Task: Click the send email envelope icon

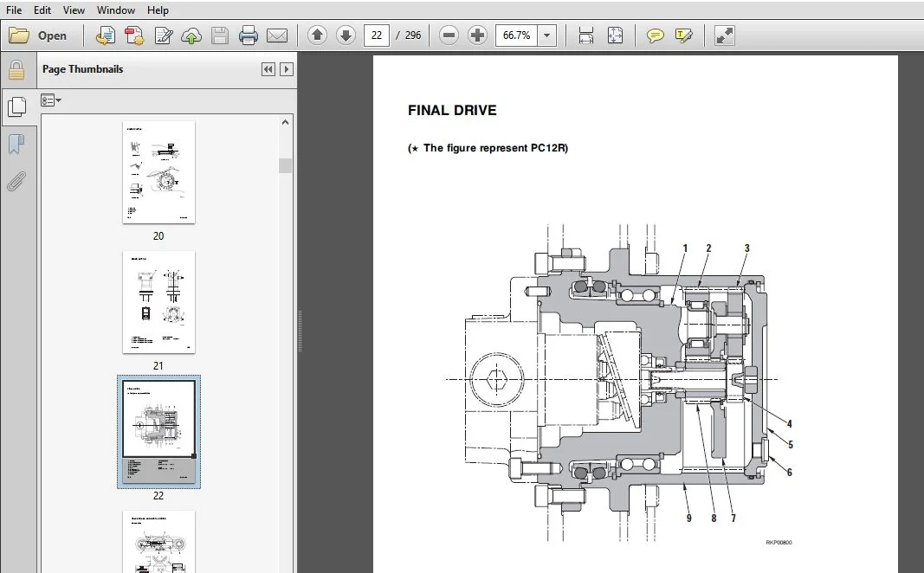Action: [277, 36]
